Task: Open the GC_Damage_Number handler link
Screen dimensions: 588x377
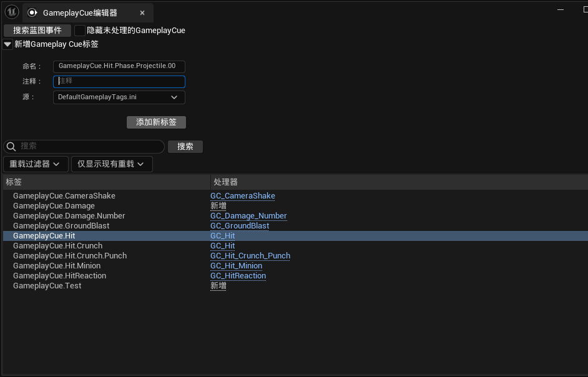Action: pyautogui.click(x=248, y=216)
